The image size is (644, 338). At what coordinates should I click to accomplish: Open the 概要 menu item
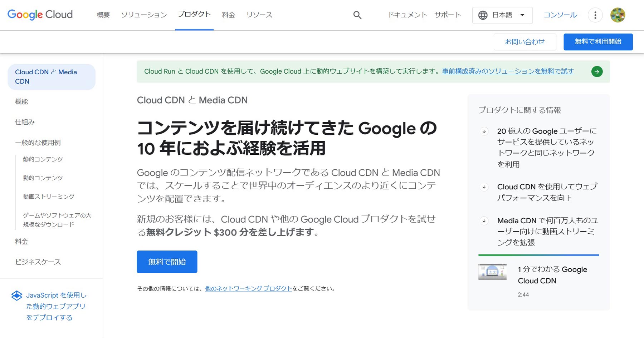click(x=103, y=15)
